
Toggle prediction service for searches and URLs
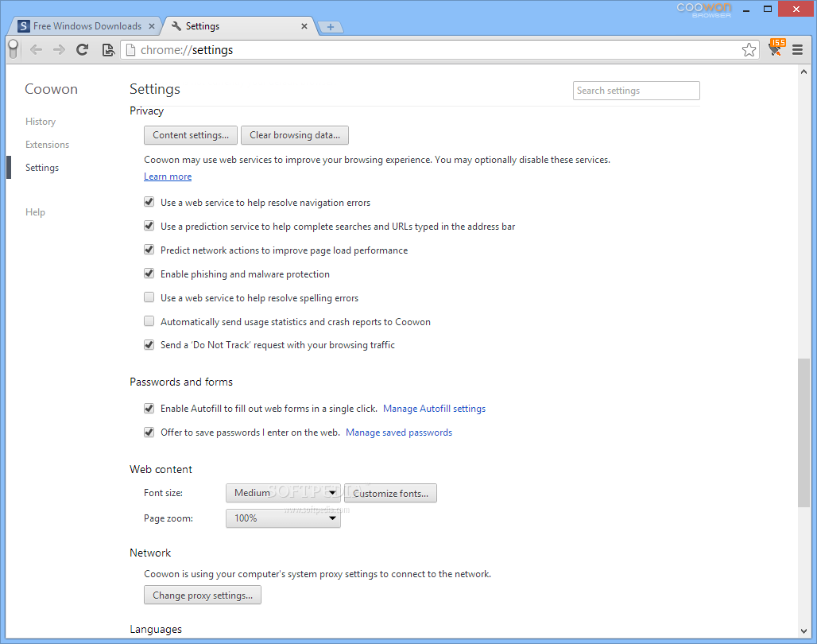[149, 226]
